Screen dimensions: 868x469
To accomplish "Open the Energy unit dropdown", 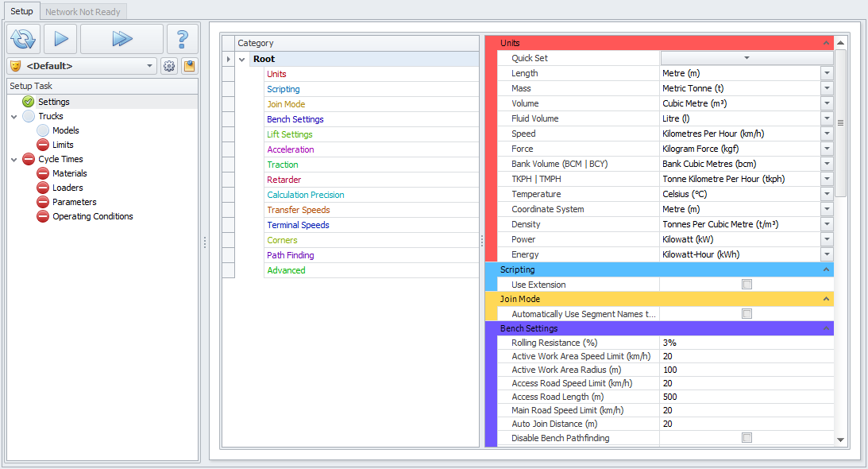I will pos(827,254).
